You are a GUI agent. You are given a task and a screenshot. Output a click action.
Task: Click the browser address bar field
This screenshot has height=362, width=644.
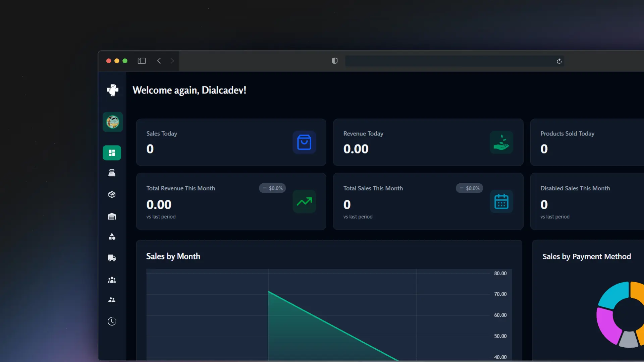tap(449, 61)
